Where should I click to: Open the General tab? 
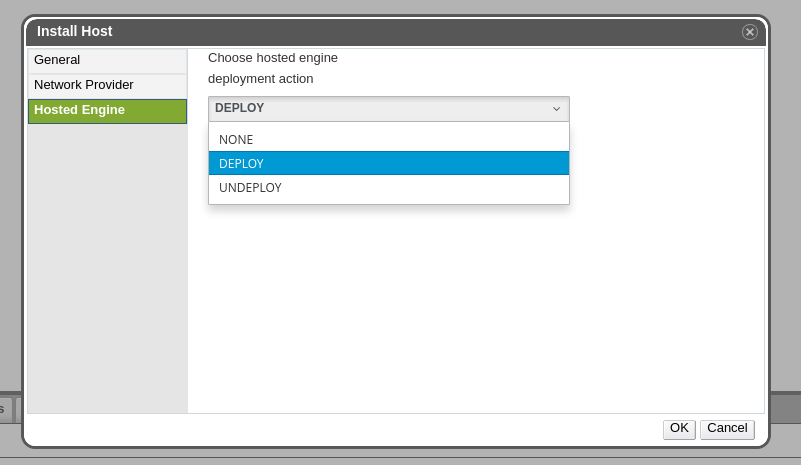(x=107, y=60)
